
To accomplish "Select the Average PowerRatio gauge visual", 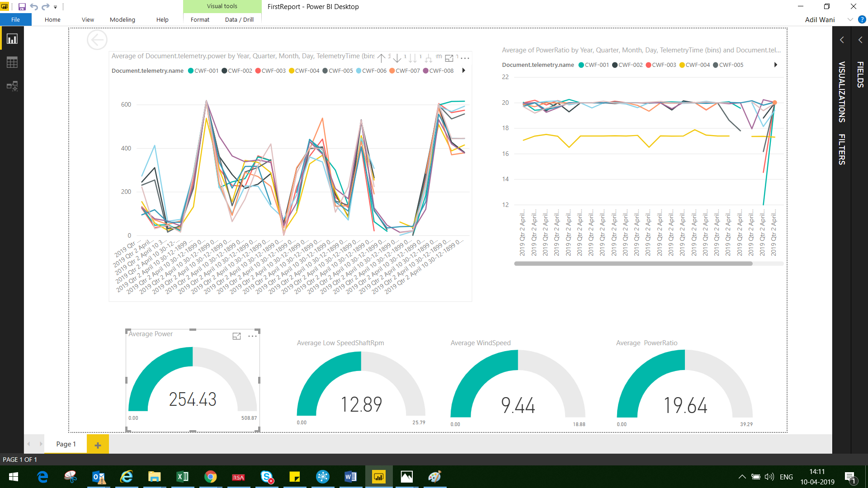I will (x=684, y=383).
